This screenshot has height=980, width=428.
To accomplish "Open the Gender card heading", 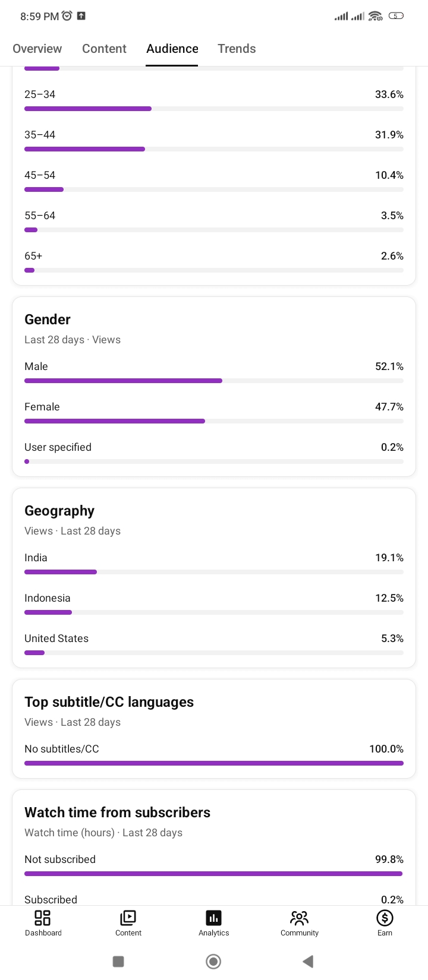I will click(x=48, y=320).
